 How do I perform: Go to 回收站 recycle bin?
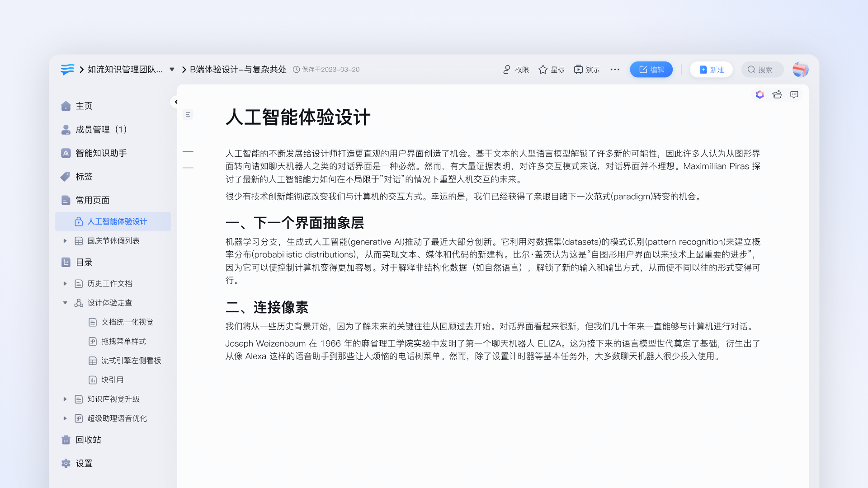click(88, 440)
